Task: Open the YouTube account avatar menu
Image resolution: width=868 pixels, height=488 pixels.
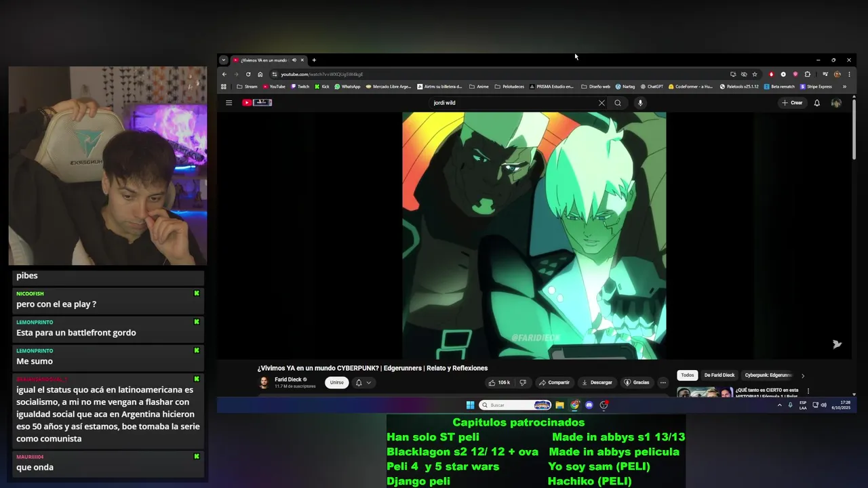Action: [x=836, y=103]
